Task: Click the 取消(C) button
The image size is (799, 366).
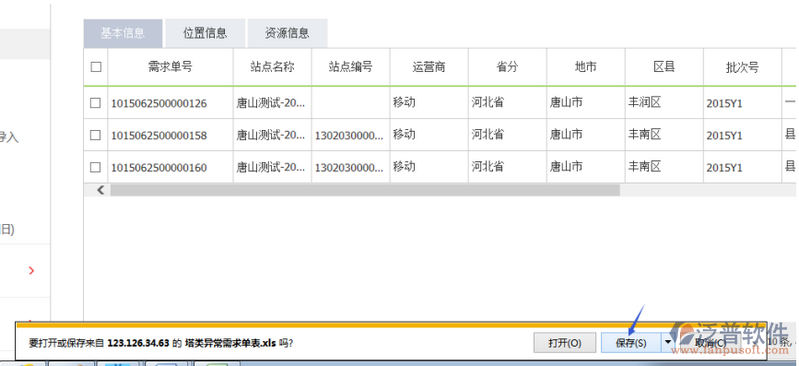Action: 710,343
